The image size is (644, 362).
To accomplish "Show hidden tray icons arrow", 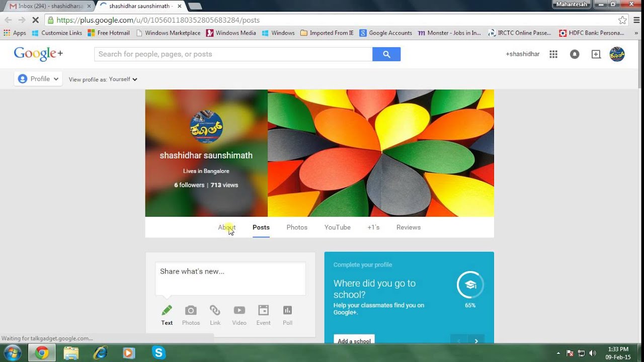I will [558, 353].
